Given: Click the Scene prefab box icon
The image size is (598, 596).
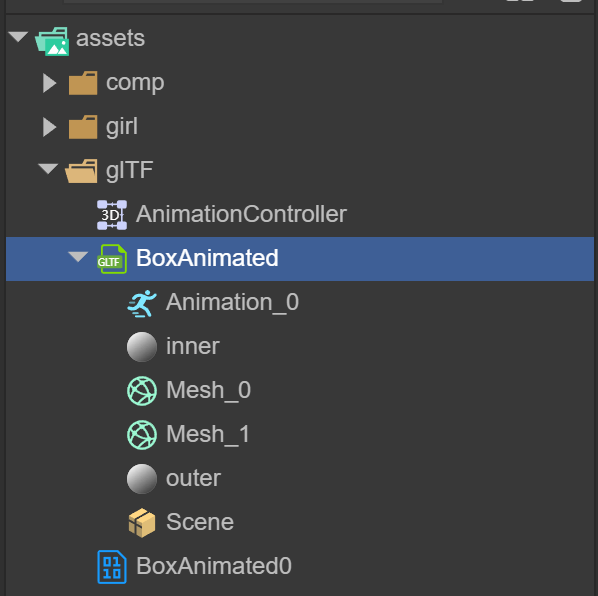Looking at the screenshot, I should [141, 522].
